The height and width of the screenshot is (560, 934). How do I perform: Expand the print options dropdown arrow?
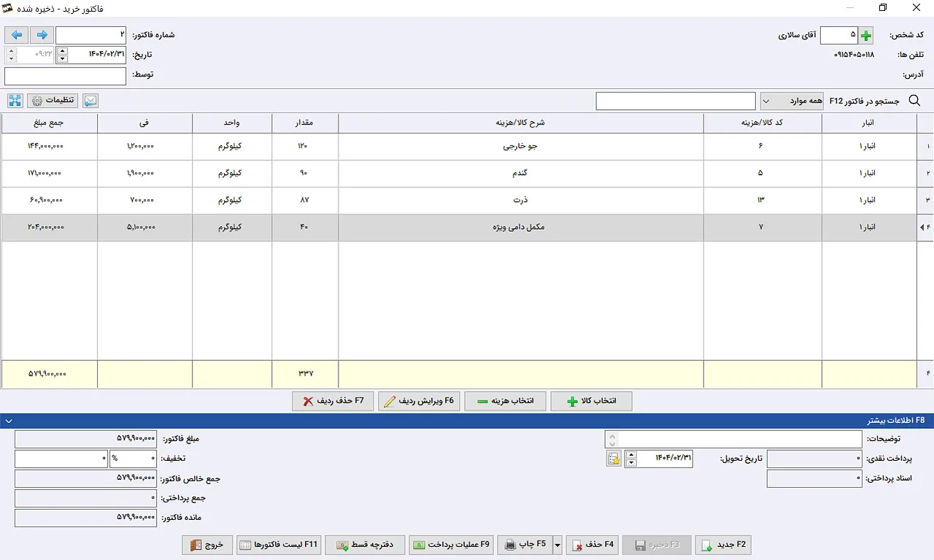pyautogui.click(x=557, y=545)
